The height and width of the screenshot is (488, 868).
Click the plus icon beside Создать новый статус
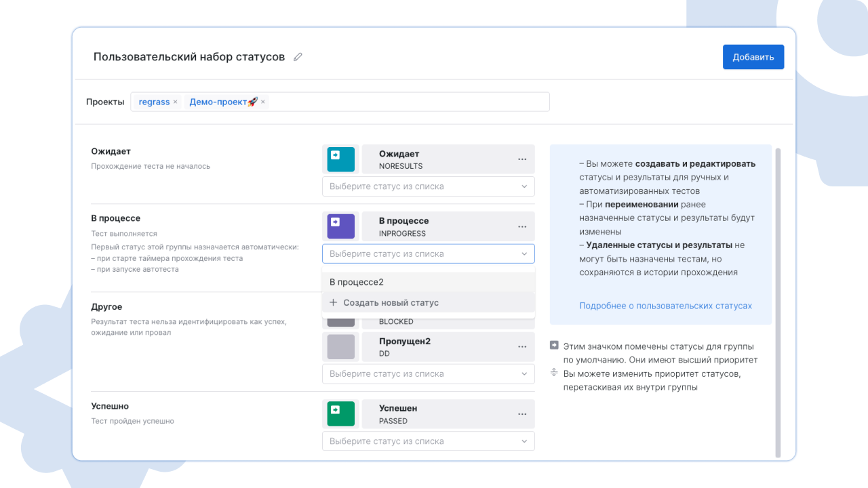[x=333, y=303]
